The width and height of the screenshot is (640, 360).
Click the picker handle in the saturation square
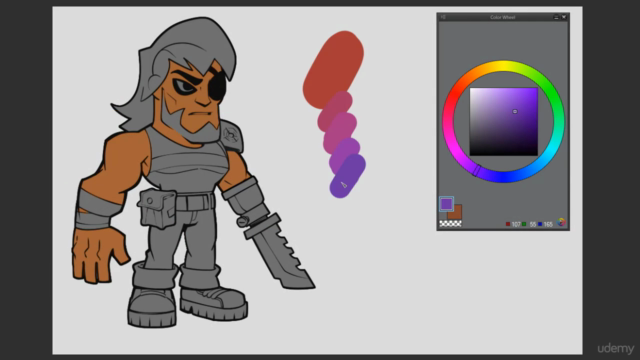[515, 111]
